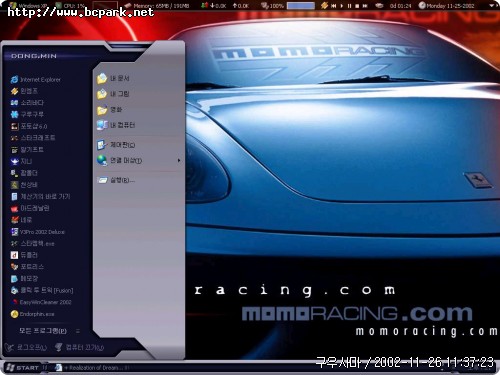The image size is (500, 375).
Task: Open the 실행(R)... Run dialog
Action: [x=116, y=180]
